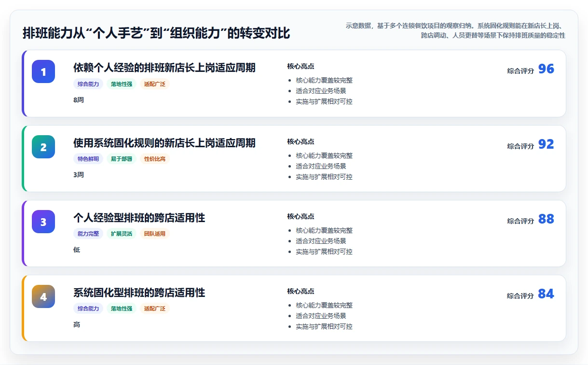Click the number 2 rank badge
Image resolution: width=588 pixels, height=365 pixels.
(43, 147)
